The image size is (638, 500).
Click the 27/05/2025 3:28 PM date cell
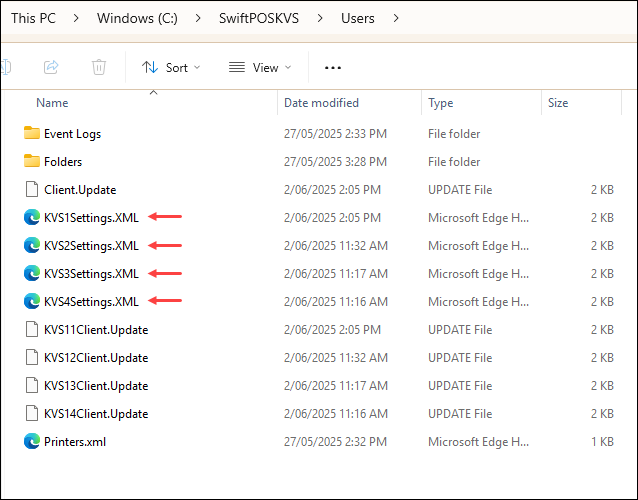(335, 162)
